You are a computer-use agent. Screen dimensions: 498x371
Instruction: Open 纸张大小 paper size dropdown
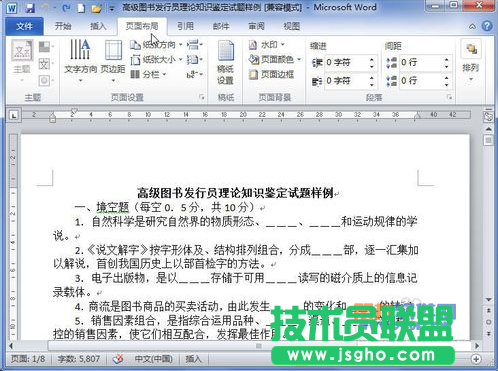156,60
